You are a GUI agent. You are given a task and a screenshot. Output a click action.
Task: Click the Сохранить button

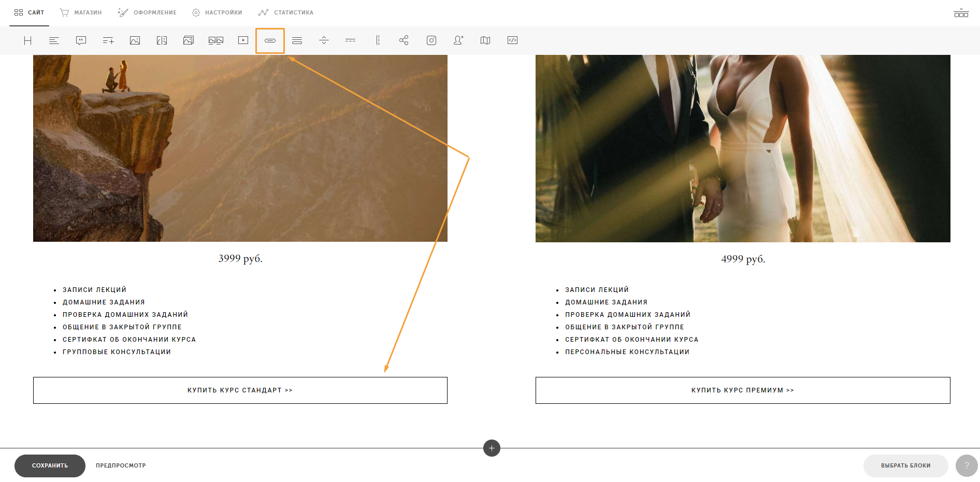coord(50,465)
